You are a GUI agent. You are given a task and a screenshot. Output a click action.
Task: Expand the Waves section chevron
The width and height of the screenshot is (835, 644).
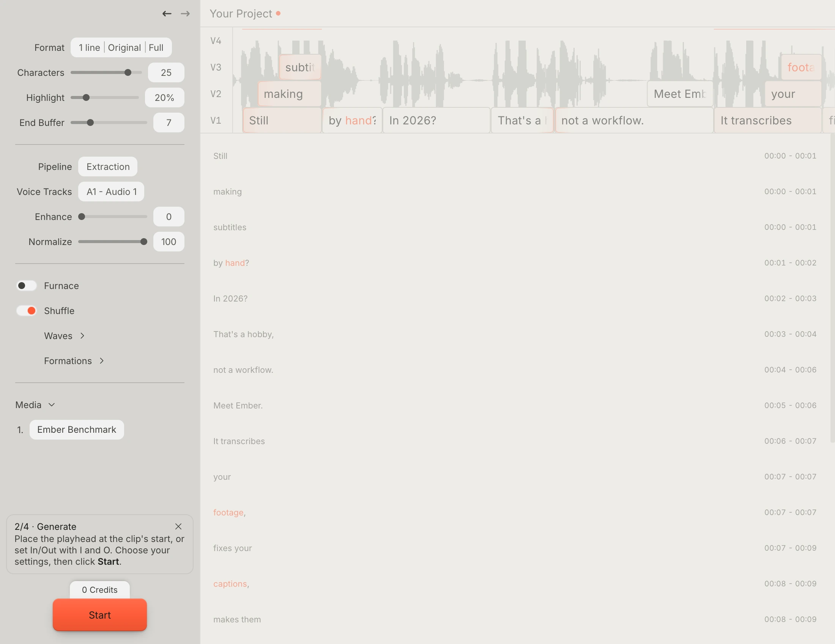[x=82, y=336]
